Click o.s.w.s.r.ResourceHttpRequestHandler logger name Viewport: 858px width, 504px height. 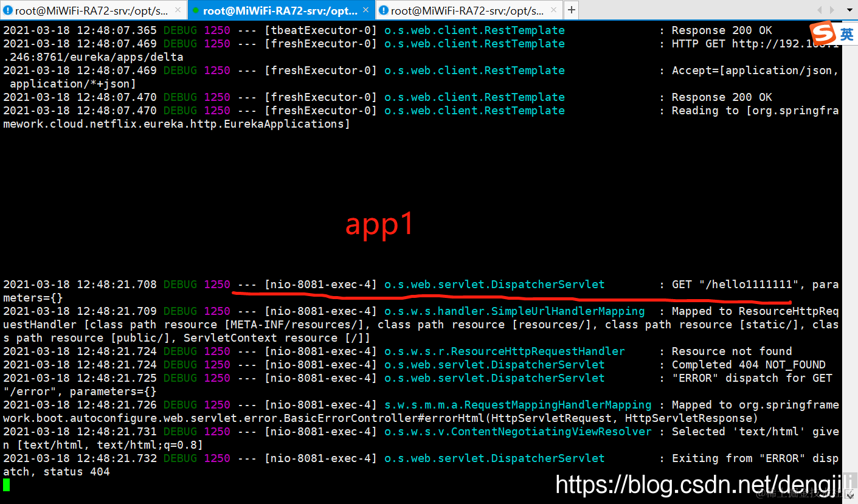point(504,351)
